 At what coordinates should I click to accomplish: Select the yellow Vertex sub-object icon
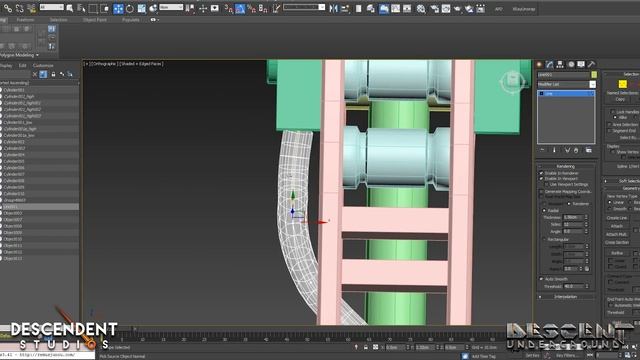pos(622,84)
